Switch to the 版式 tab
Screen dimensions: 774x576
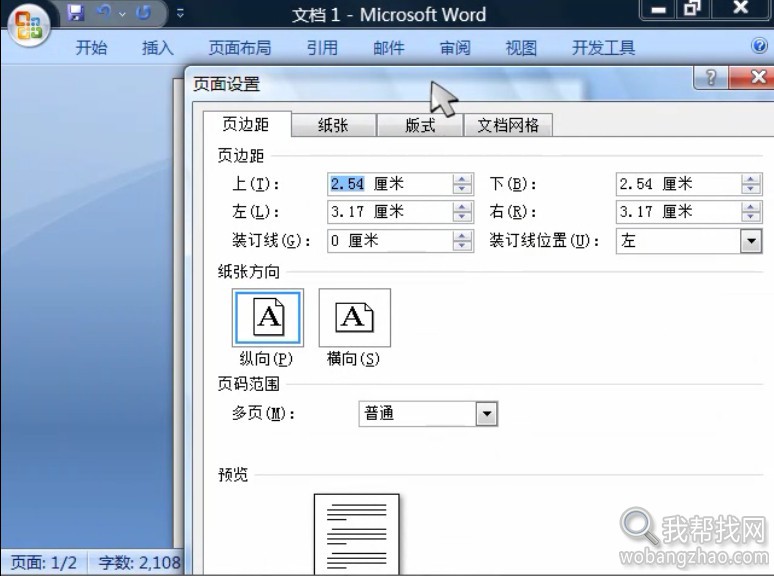click(x=420, y=125)
